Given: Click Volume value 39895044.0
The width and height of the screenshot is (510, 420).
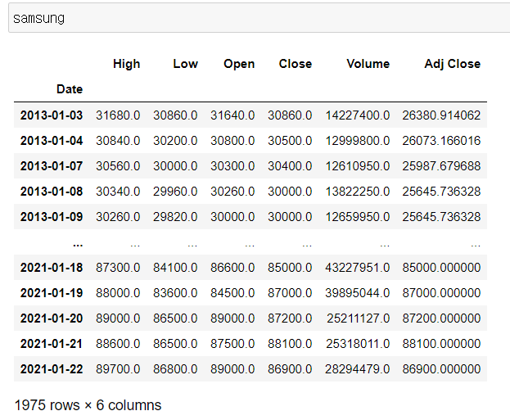Looking at the screenshot, I should [358, 293].
